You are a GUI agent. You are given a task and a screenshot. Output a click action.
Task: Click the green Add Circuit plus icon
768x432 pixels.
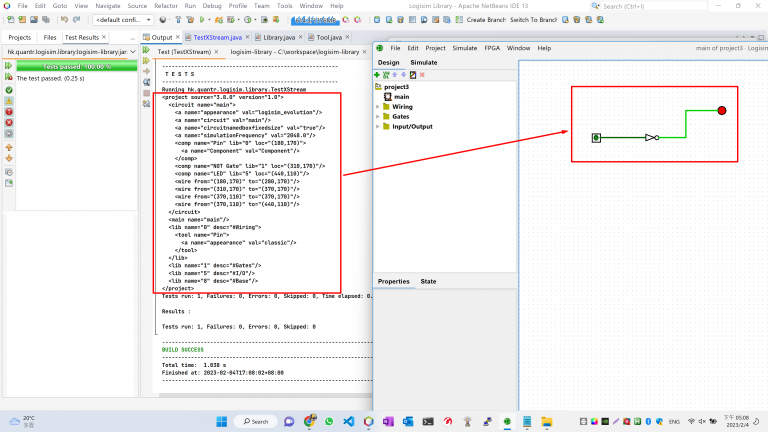pos(377,75)
